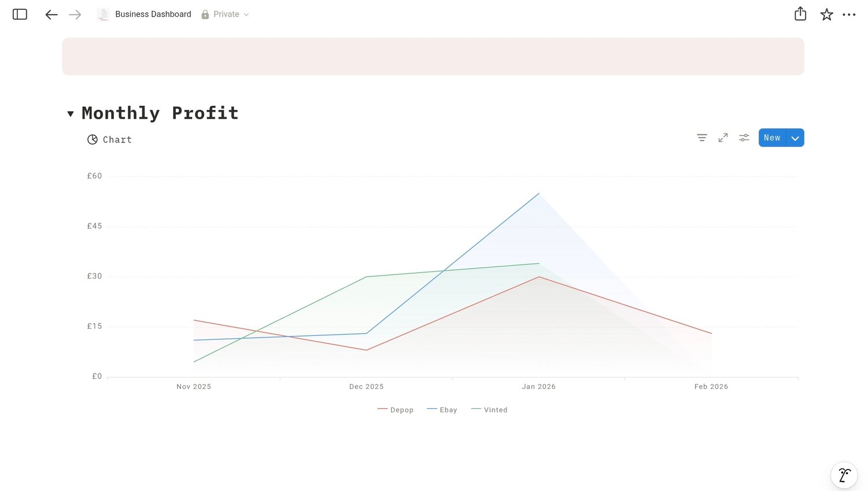Open the Private sharing dropdown
This screenshot has width=868, height=491.
(226, 14)
